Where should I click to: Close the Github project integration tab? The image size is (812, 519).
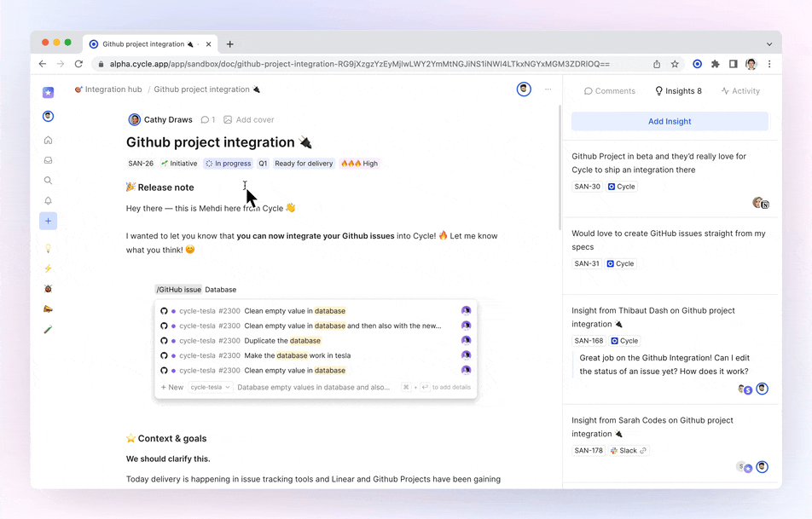pos(209,44)
